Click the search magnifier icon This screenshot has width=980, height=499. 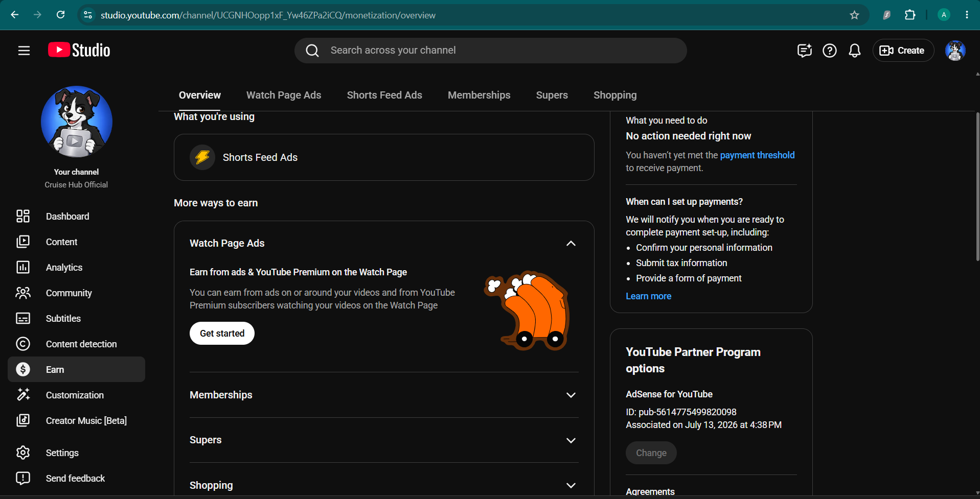point(312,51)
